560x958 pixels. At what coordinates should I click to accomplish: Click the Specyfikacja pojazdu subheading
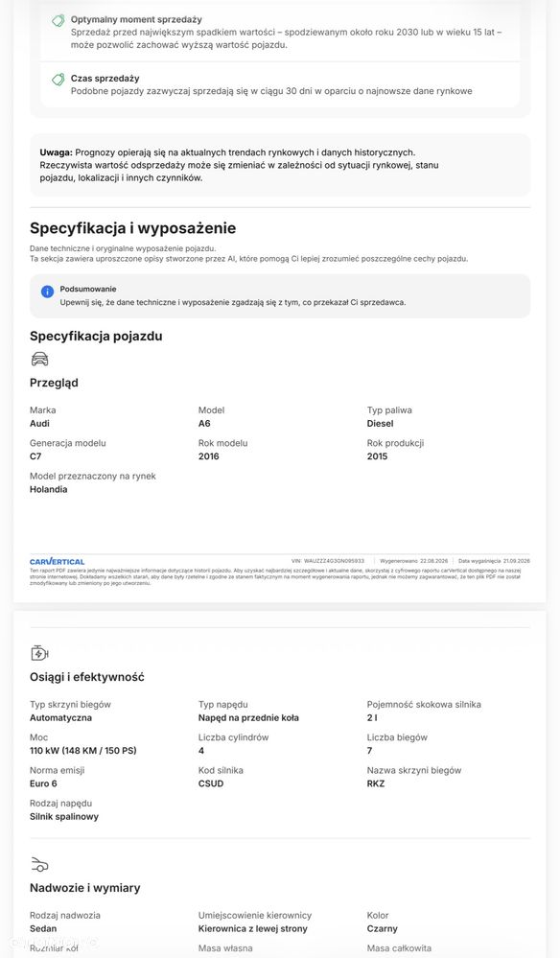[x=96, y=336]
